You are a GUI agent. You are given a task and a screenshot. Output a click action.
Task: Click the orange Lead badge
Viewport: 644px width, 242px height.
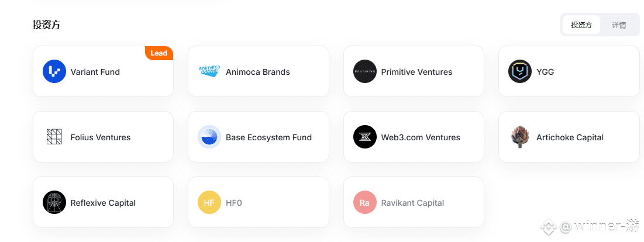click(x=159, y=53)
